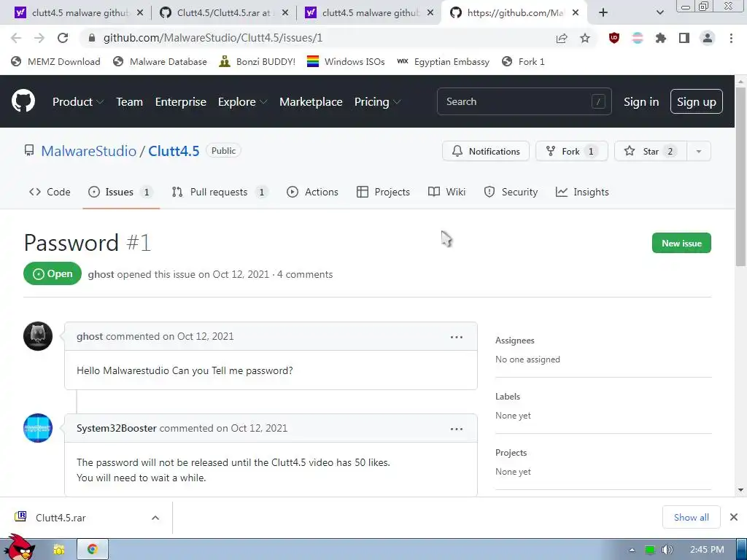The width and height of the screenshot is (747, 560).
Task: Click the flag-colored extension icon
Action: click(638, 38)
